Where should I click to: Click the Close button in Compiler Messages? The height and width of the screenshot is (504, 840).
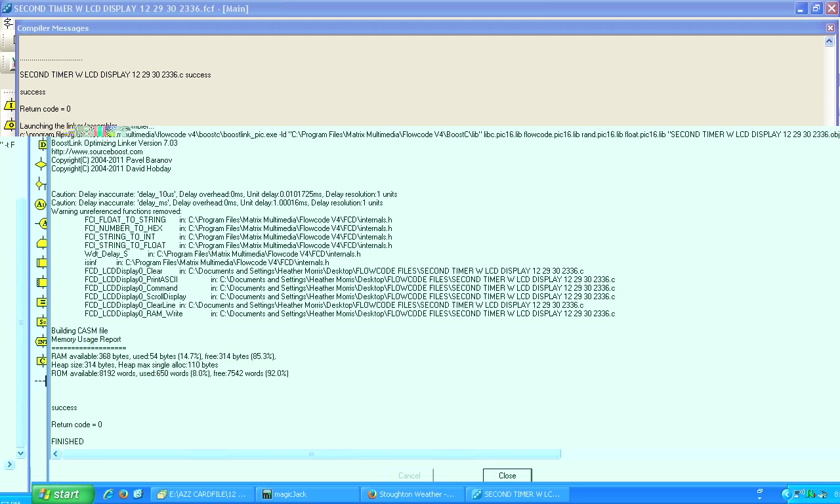click(x=507, y=476)
